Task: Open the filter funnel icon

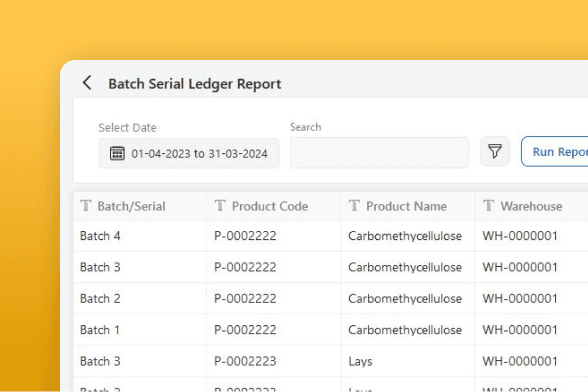Action: click(x=495, y=152)
